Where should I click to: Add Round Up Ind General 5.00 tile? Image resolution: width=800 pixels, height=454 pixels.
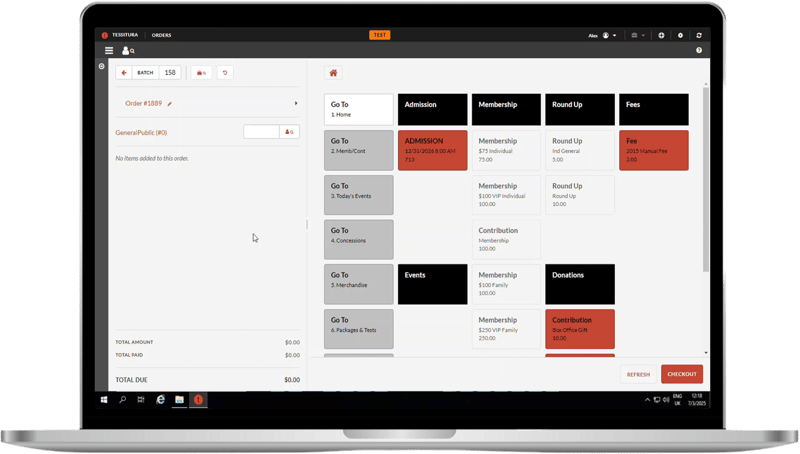[x=580, y=150]
